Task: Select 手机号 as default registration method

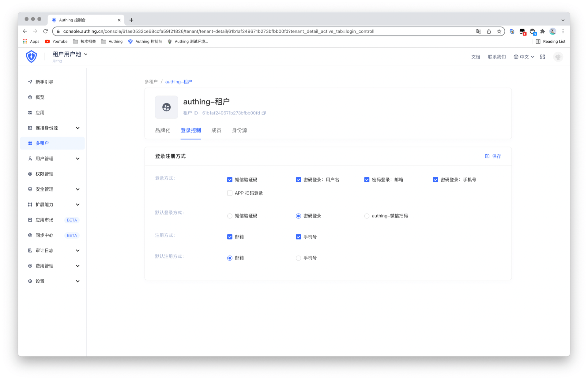Action: tap(298, 258)
